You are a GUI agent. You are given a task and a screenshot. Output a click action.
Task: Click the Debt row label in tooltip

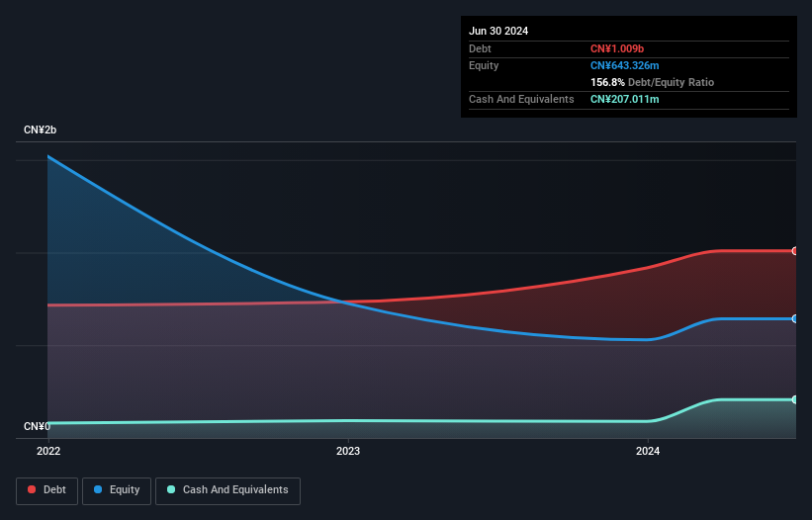pos(480,48)
